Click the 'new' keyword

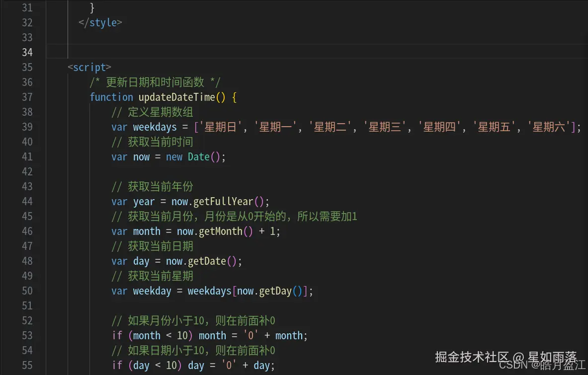click(174, 156)
